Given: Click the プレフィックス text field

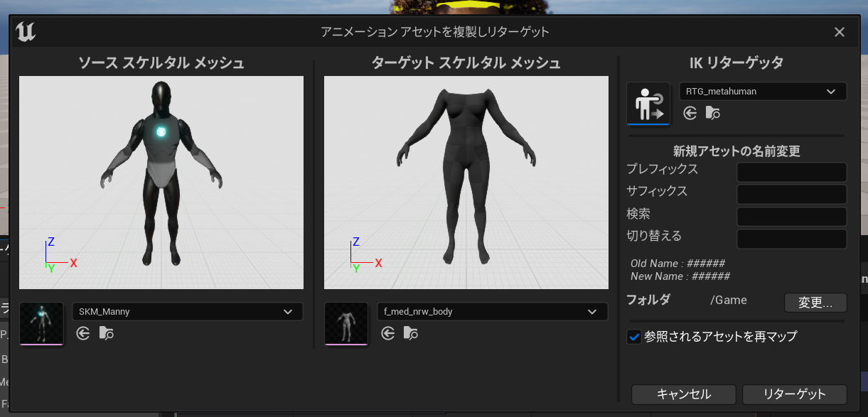Looking at the screenshot, I should point(791,172).
